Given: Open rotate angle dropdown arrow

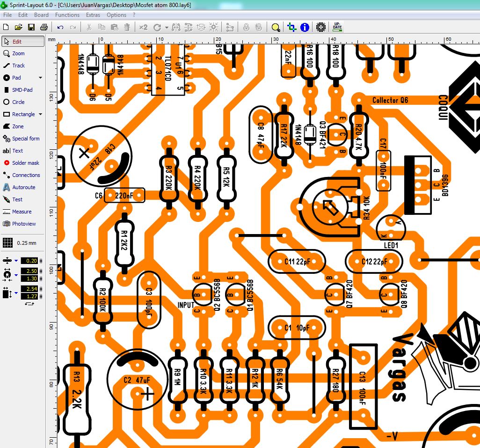Looking at the screenshot, I should (167, 28).
